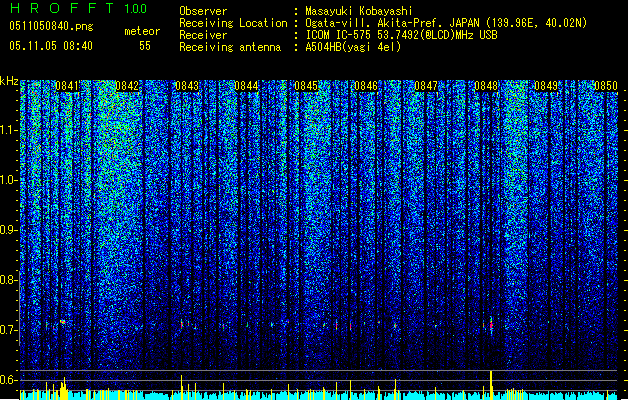629x400 pixels.
Task: Click the 0843 time marker
Action: click(x=187, y=86)
